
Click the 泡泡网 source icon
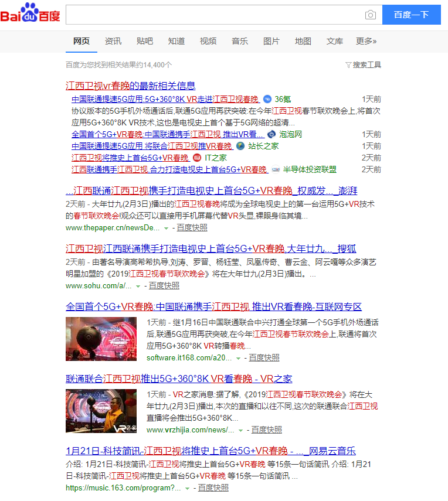(271, 134)
